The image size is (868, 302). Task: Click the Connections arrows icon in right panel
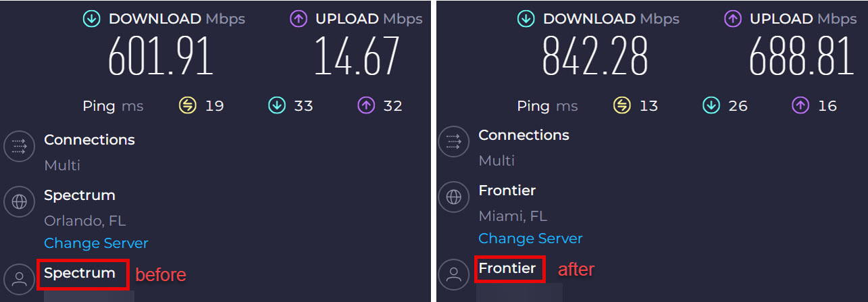(453, 141)
